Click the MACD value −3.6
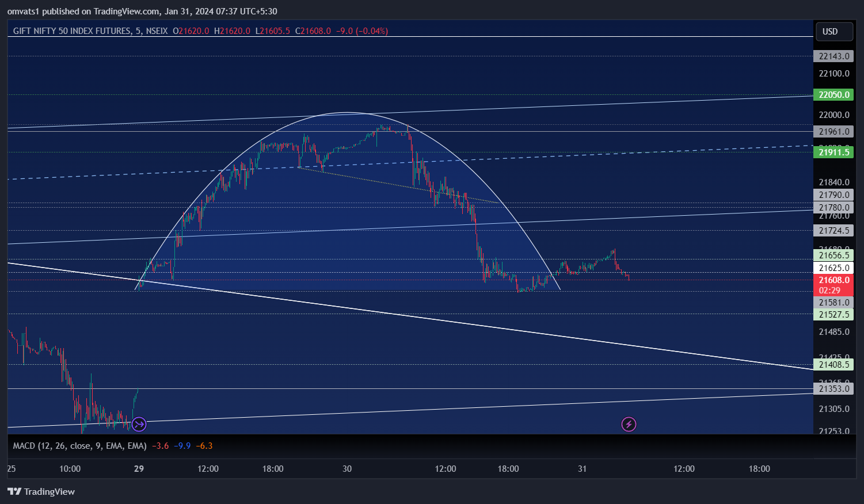The image size is (864, 504). pos(161,446)
